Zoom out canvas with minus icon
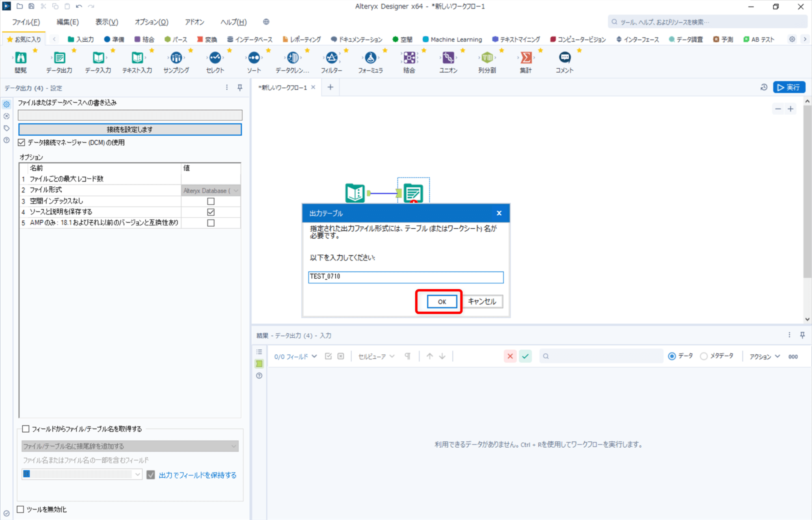Screen dimensions: 812x520 (778, 109)
